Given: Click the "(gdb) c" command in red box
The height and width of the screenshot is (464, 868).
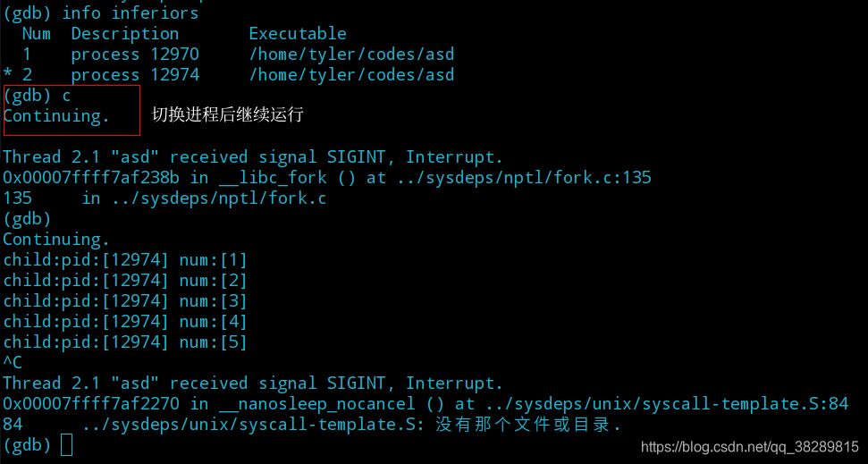Looking at the screenshot, I should pyautogui.click(x=37, y=95).
